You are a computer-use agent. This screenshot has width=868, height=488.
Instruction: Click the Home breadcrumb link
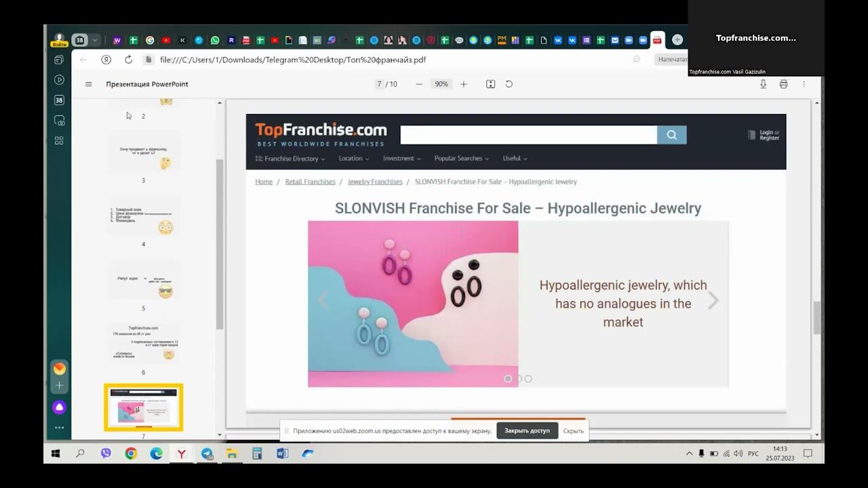pyautogui.click(x=264, y=182)
